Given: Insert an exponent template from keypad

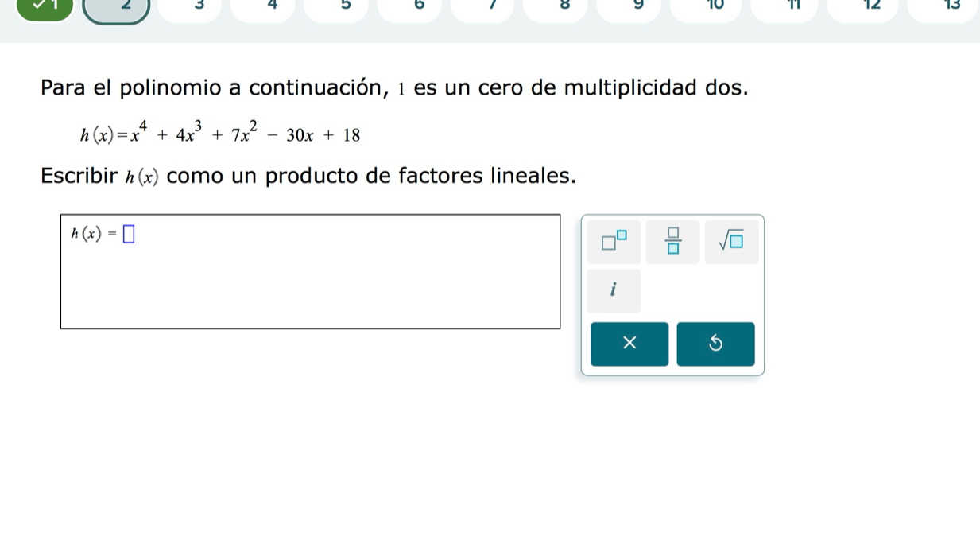Looking at the screenshot, I should coord(614,241).
